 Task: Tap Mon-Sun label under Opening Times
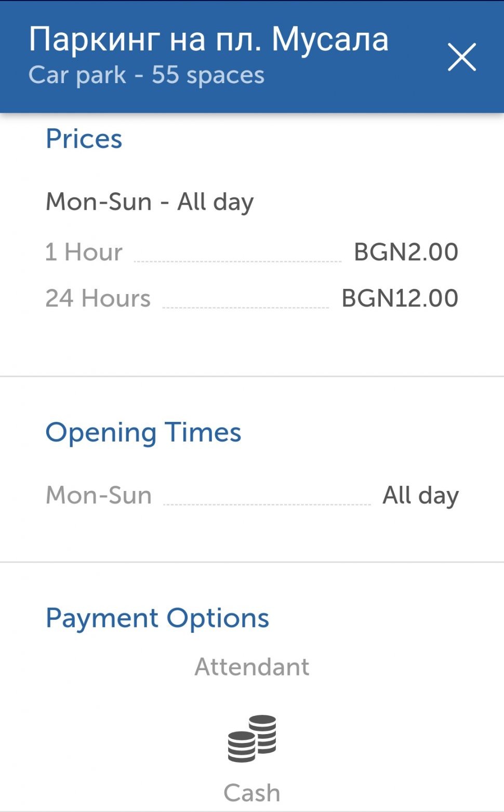99,495
